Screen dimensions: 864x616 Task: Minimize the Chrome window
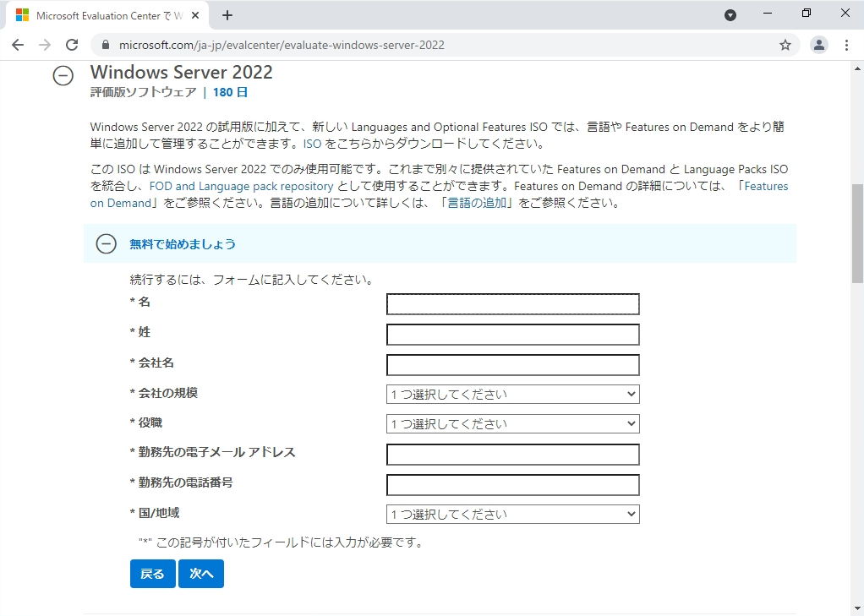767,14
